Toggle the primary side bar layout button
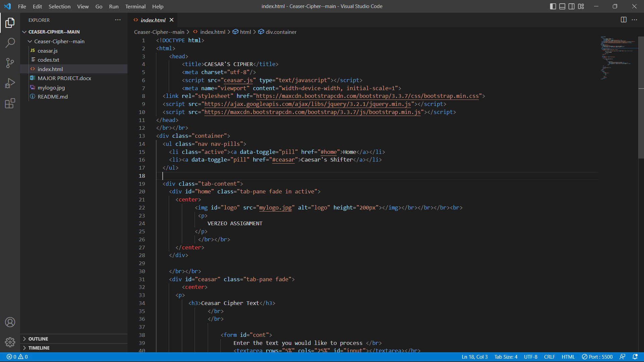The image size is (644, 362). 553,6
